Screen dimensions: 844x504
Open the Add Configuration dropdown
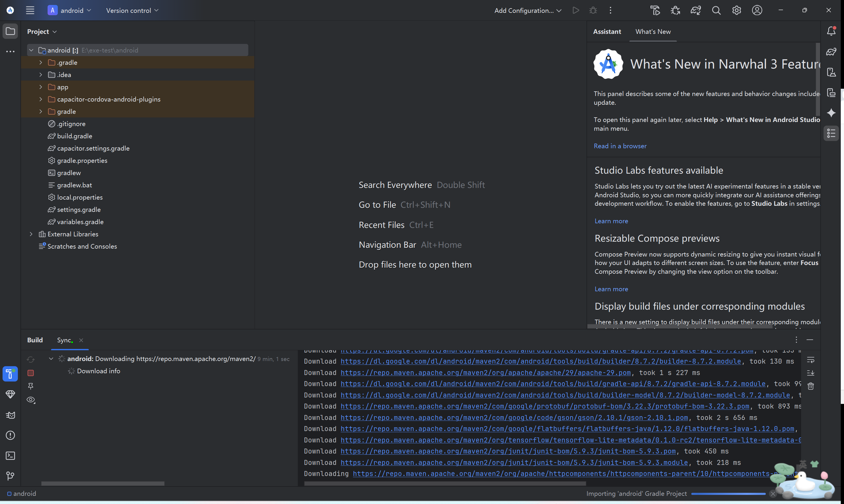(528, 11)
